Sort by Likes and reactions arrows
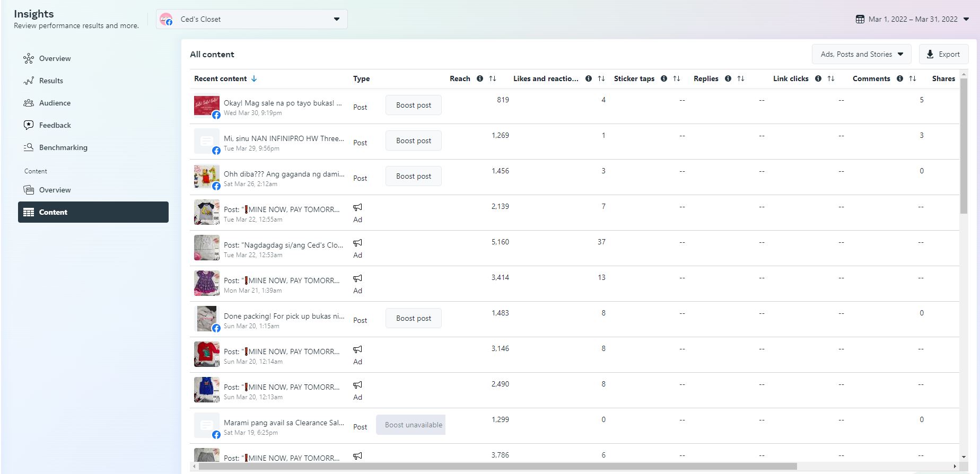Viewport: 980px width, 474px height. tap(601, 78)
